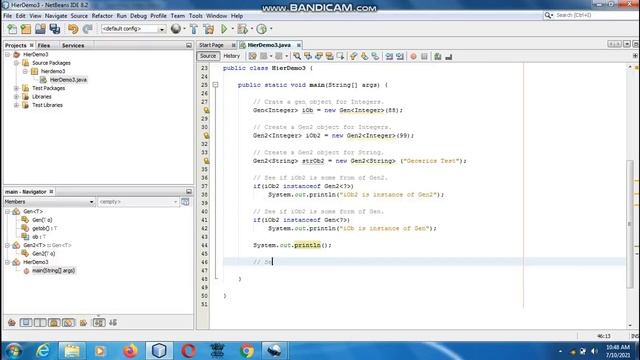640x360 pixels.
Task: Click the Open Project toolbar icon
Action: (x=40, y=29)
